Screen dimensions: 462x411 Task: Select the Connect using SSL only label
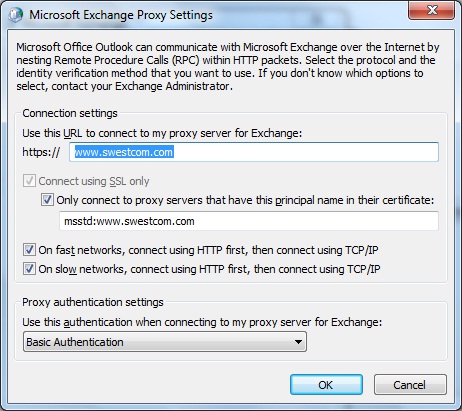94,181
